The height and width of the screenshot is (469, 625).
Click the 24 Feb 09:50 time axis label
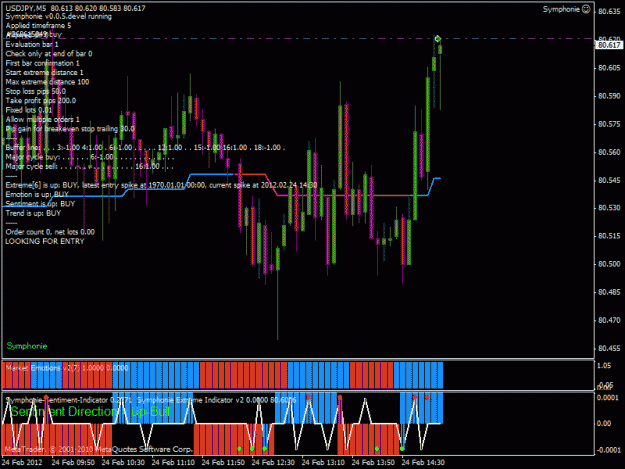click(73, 462)
